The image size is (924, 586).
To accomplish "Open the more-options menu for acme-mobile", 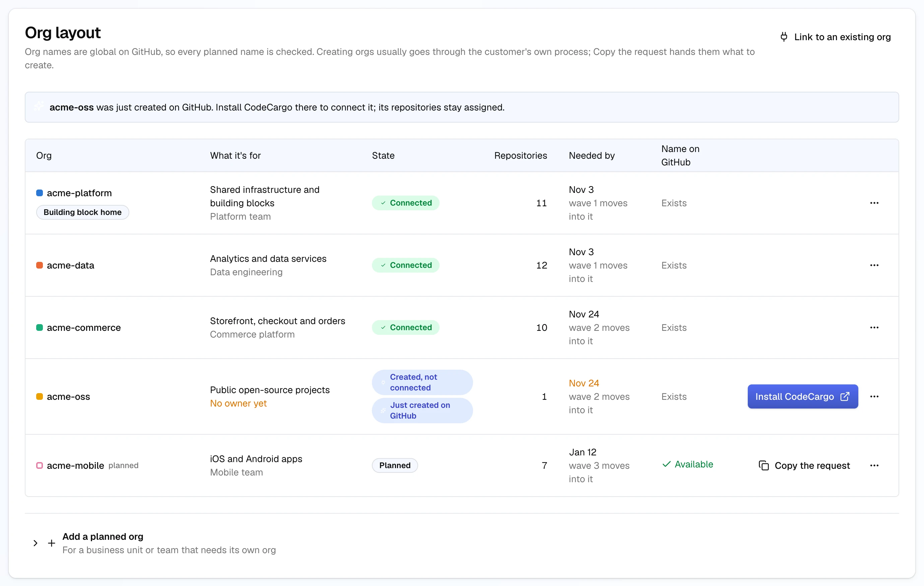I will tap(874, 465).
